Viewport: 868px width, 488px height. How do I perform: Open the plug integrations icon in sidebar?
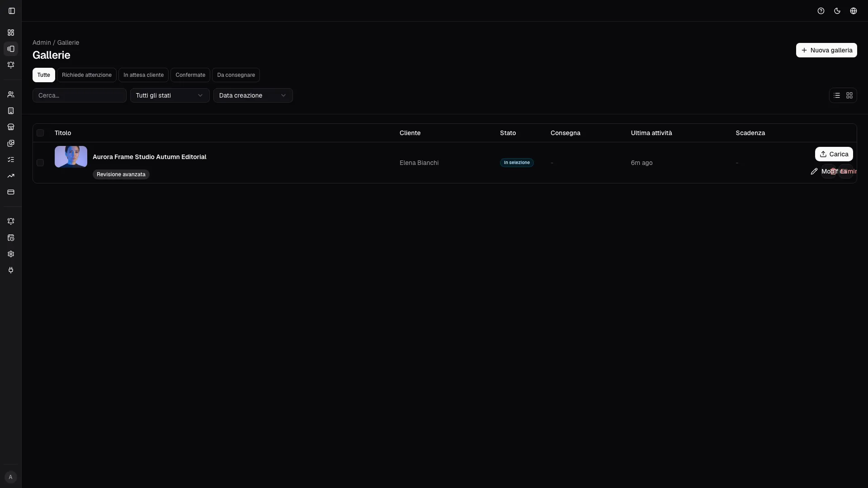coord(11,270)
